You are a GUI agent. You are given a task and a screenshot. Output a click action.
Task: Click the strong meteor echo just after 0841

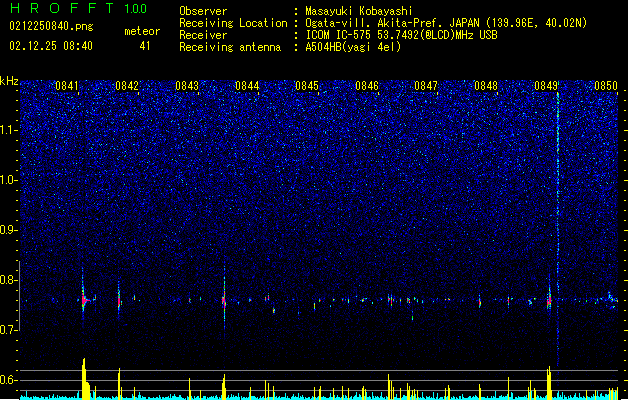coord(84,299)
